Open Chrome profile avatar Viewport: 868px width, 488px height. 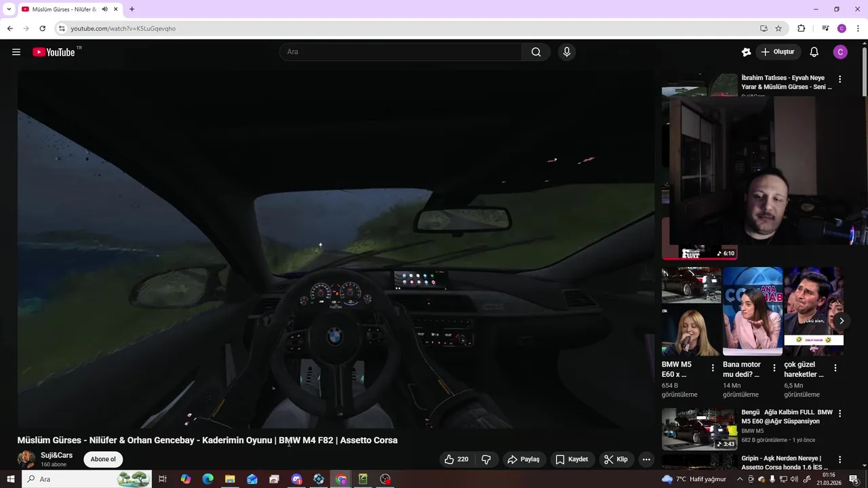[x=842, y=28]
